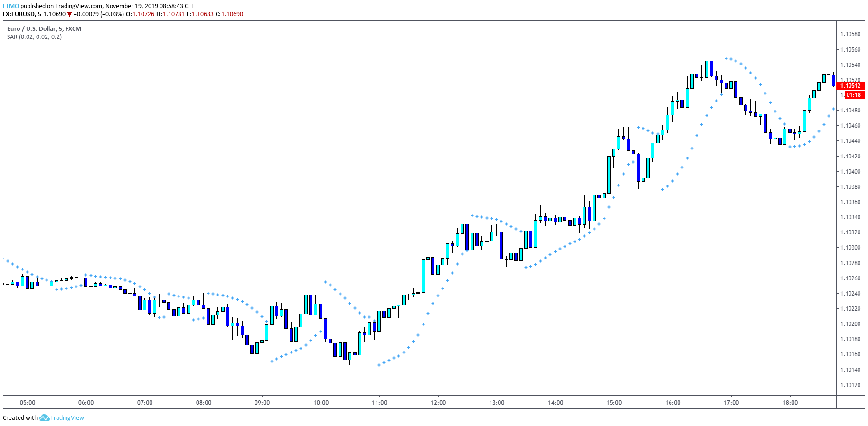Image resolution: width=868 pixels, height=426 pixels.
Task: Click the 08:00 time axis label
Action: tap(204, 402)
